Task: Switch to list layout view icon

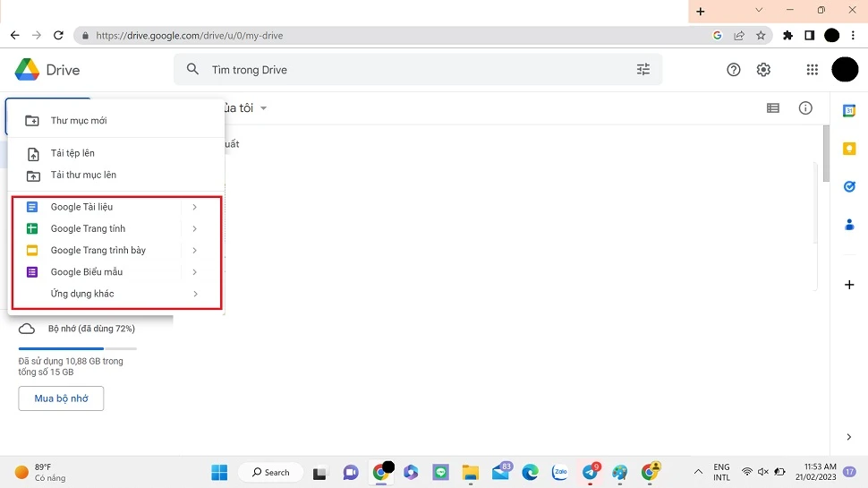Action: pyautogui.click(x=773, y=108)
